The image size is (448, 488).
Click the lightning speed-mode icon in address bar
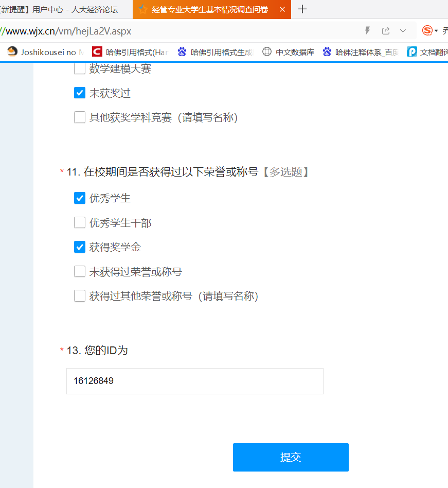tap(367, 30)
